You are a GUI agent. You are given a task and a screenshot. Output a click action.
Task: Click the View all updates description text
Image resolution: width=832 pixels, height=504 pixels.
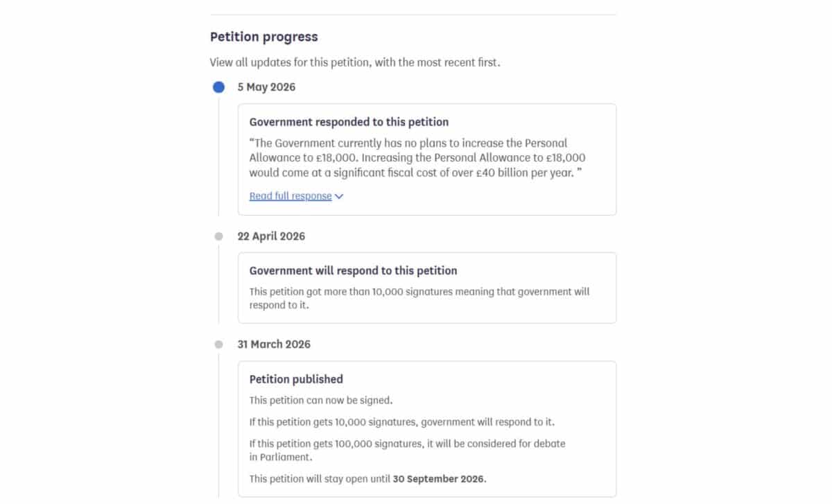(x=355, y=62)
